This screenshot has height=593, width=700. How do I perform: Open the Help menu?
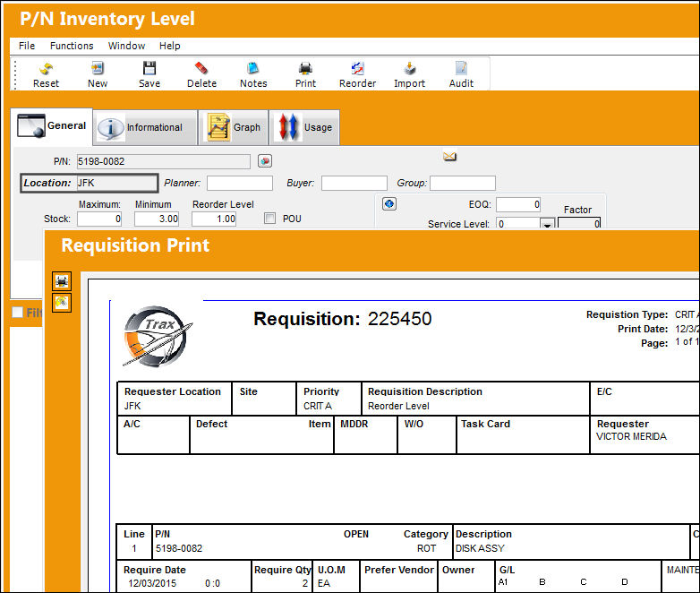pos(170,46)
